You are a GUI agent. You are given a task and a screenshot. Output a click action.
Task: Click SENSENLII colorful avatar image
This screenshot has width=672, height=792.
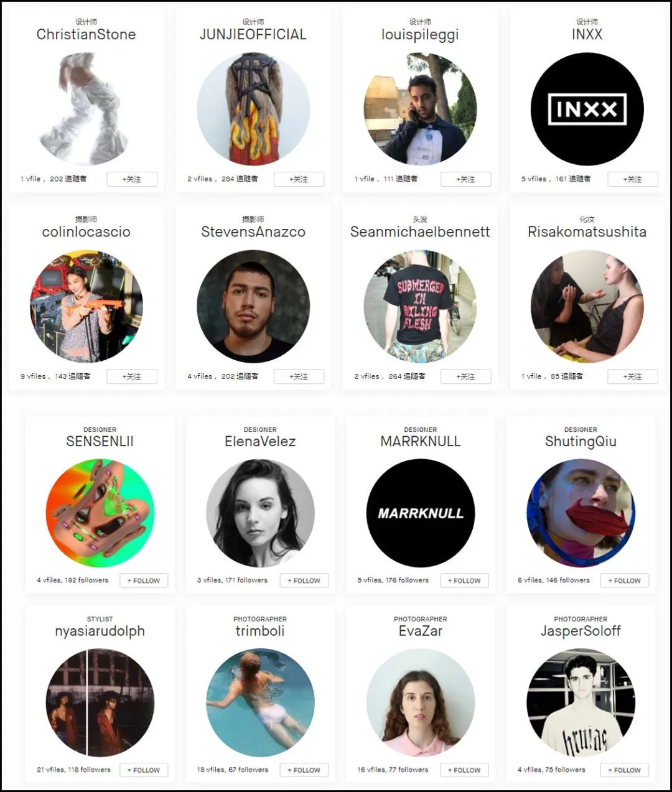pos(100,513)
